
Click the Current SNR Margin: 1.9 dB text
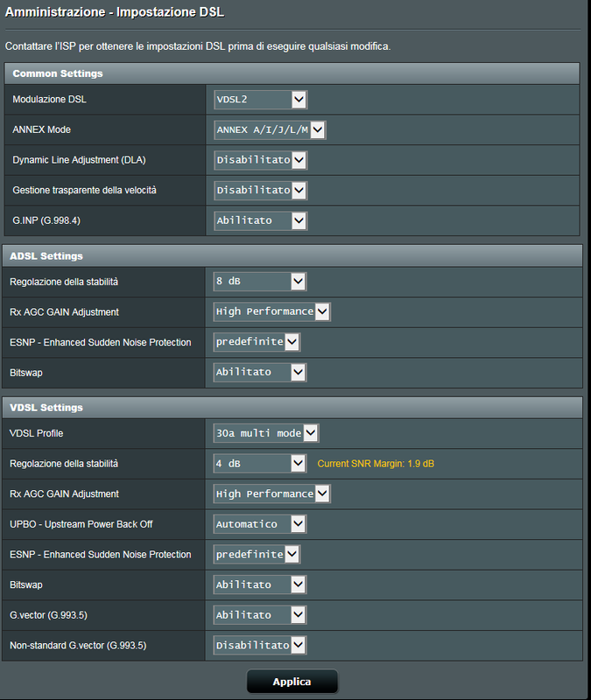click(376, 464)
